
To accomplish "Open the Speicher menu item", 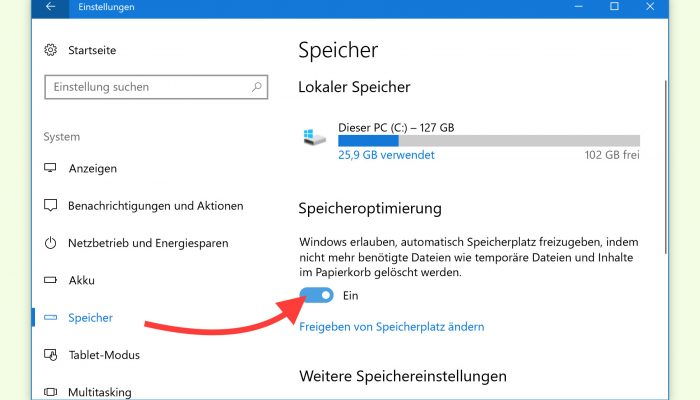I will 90,318.
